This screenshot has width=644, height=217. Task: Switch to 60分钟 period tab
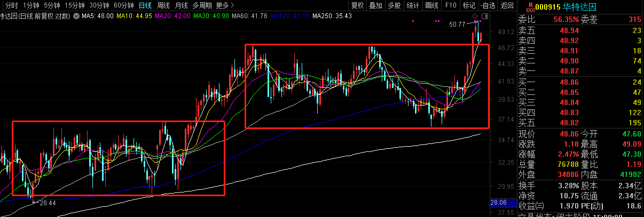123,5
